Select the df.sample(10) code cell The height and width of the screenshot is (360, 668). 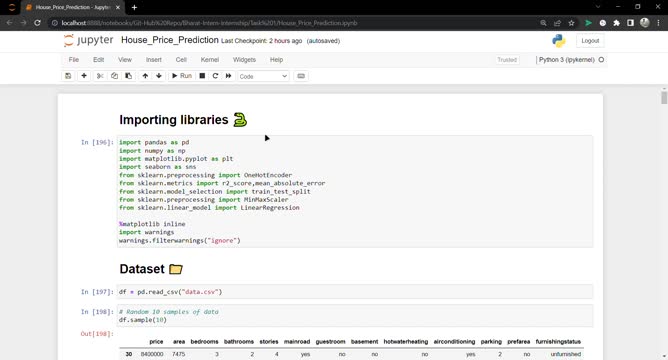click(355, 316)
